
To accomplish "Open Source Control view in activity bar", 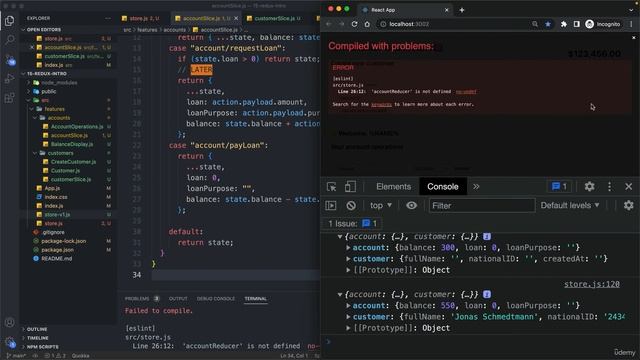I will coord(10,60).
